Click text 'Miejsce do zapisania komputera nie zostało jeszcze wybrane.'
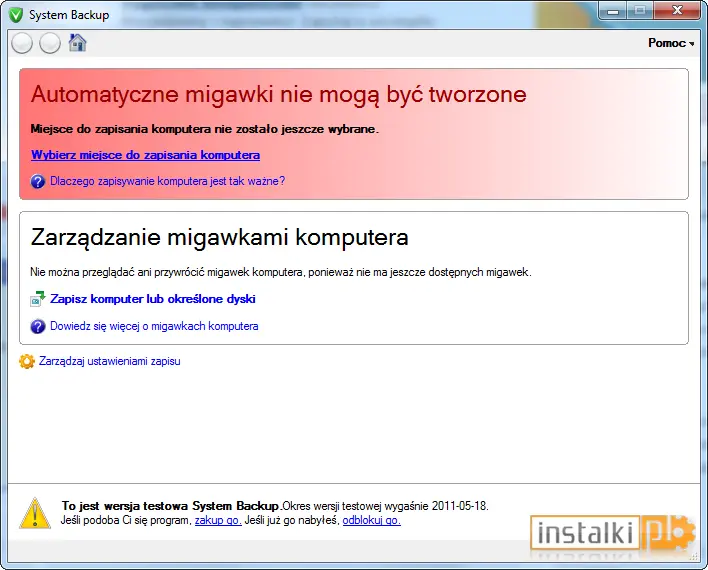708x570 pixels. click(205, 129)
